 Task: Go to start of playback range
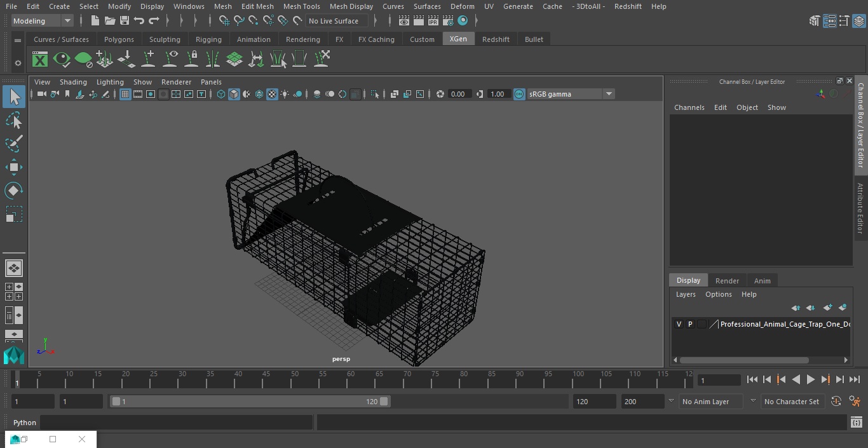tap(752, 379)
